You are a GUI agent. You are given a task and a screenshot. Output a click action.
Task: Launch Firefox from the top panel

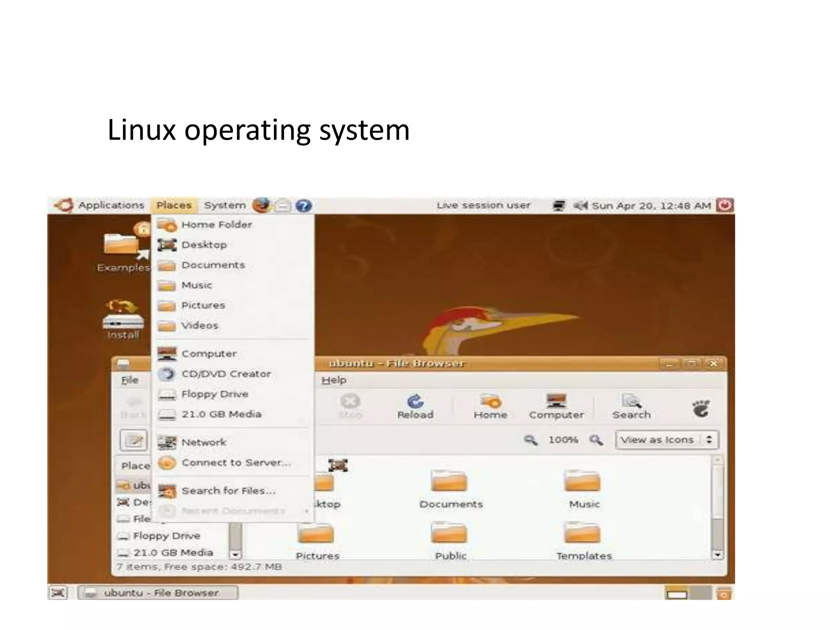(261, 205)
